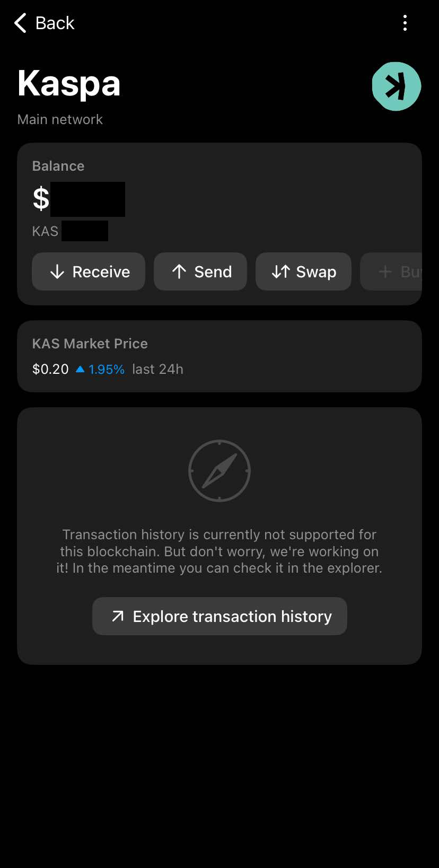Tap the hidden dollar balance amount
The width and height of the screenshot is (439, 868).
87,199
